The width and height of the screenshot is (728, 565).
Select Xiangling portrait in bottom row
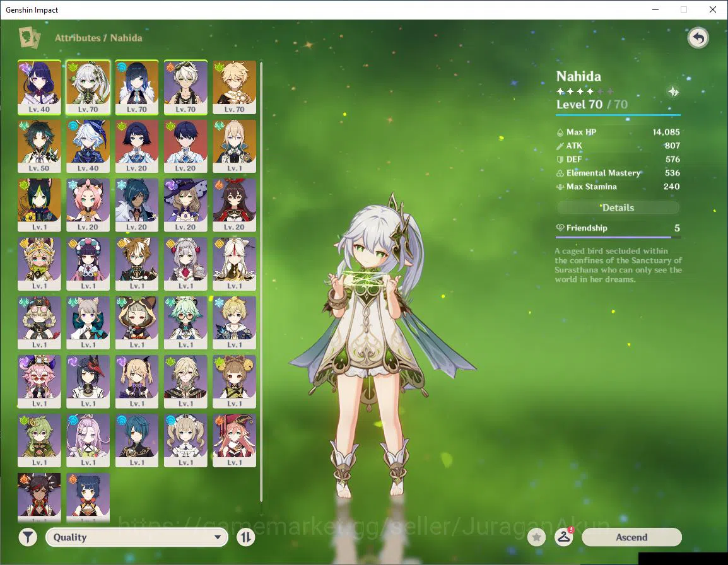point(88,498)
